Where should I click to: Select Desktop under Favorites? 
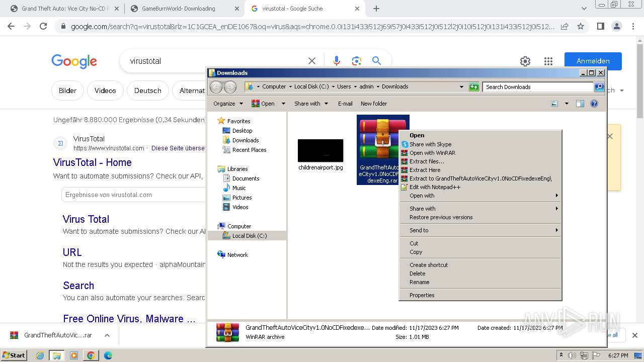point(242,131)
